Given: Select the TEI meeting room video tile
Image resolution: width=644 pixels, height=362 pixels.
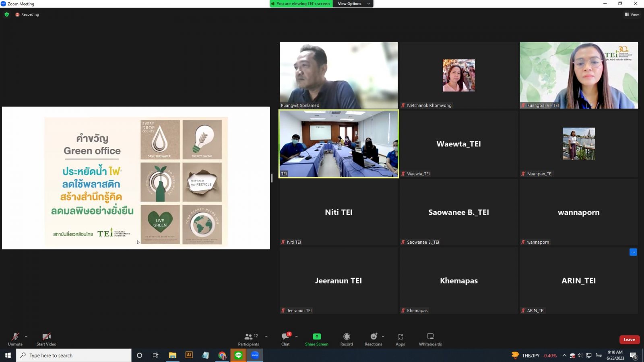Looking at the screenshot, I should tap(339, 144).
